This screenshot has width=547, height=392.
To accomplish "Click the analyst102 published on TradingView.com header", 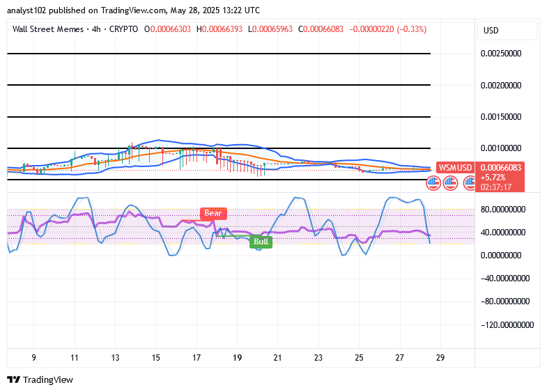I will 133,10.
